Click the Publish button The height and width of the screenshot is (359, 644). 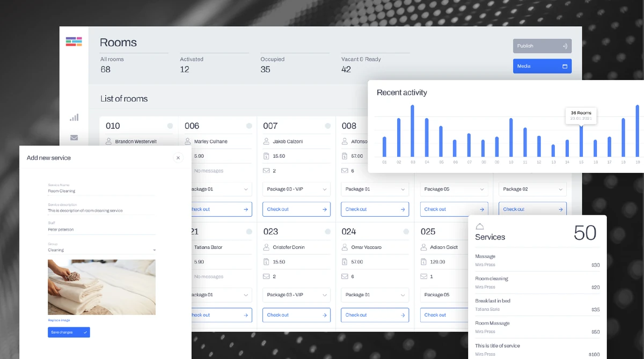[542, 46]
